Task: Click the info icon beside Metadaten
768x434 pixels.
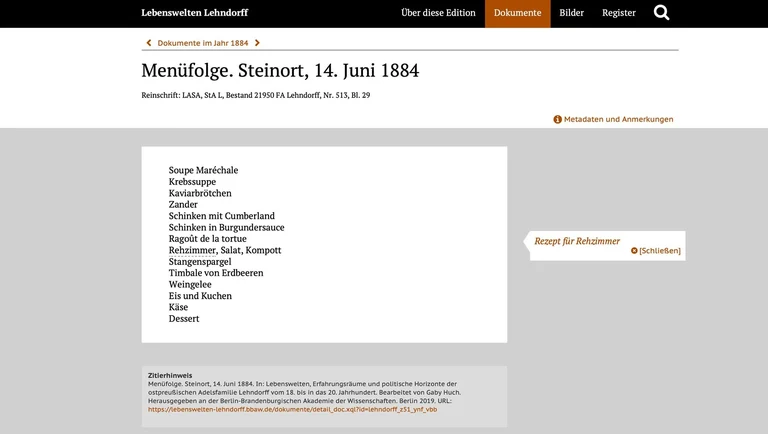Action: tap(557, 119)
